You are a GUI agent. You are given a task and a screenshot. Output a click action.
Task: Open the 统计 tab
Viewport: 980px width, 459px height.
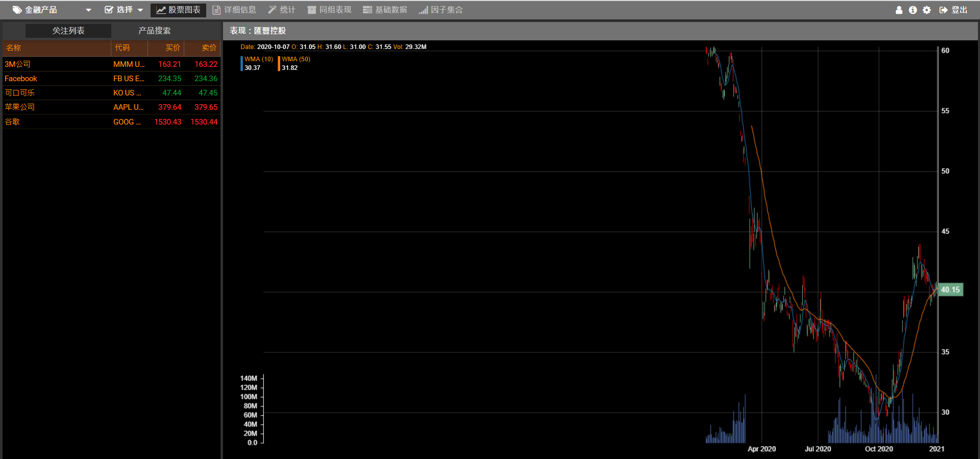point(282,10)
